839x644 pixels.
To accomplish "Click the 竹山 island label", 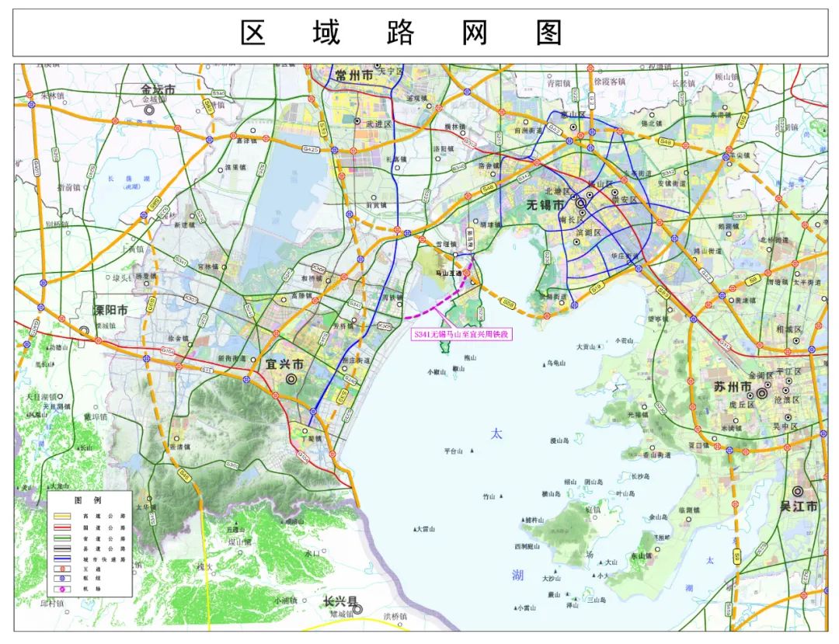I will point(489,496).
